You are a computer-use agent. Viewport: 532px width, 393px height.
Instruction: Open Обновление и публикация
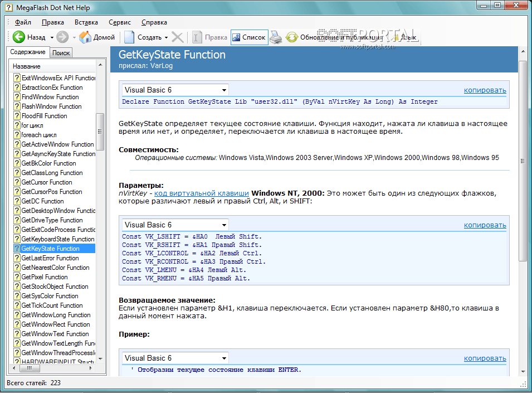click(335, 37)
